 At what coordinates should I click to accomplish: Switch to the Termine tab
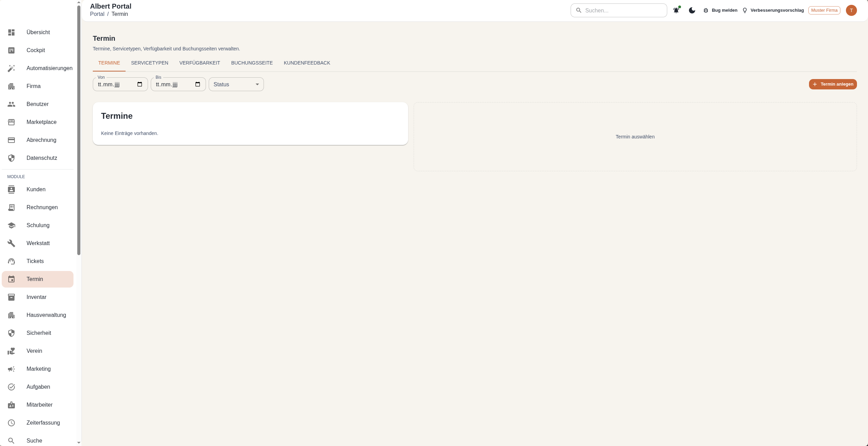click(109, 63)
